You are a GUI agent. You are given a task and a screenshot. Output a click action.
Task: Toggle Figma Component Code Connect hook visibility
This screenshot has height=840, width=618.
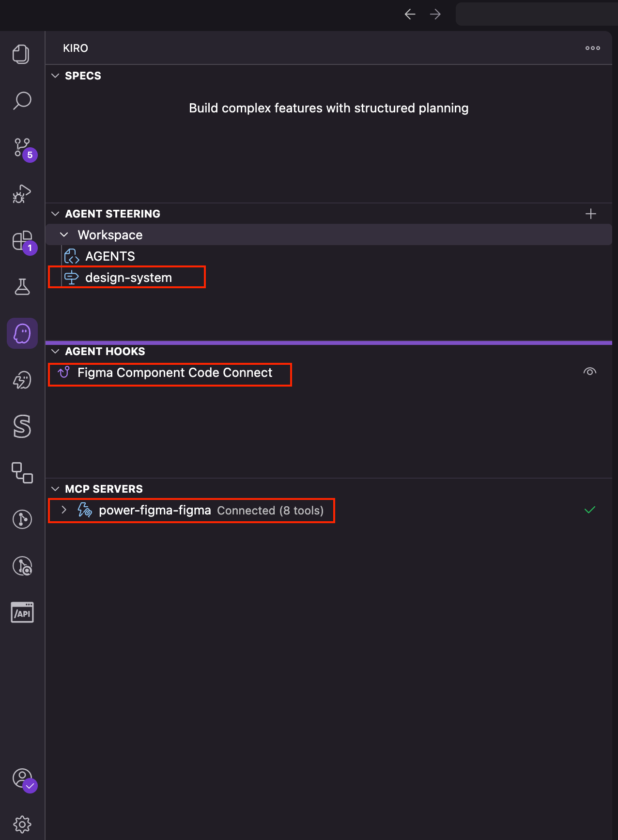click(x=590, y=372)
